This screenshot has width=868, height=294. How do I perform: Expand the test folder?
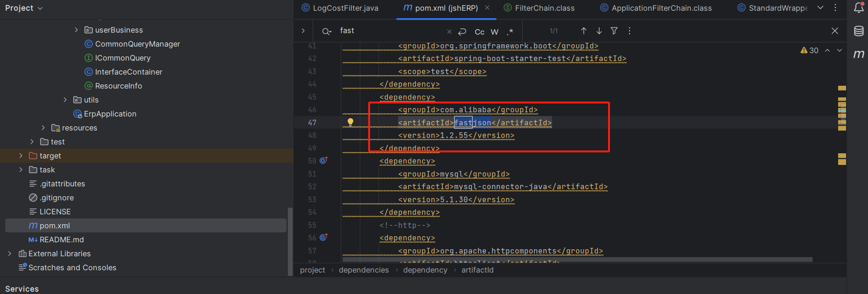pyautogui.click(x=32, y=142)
